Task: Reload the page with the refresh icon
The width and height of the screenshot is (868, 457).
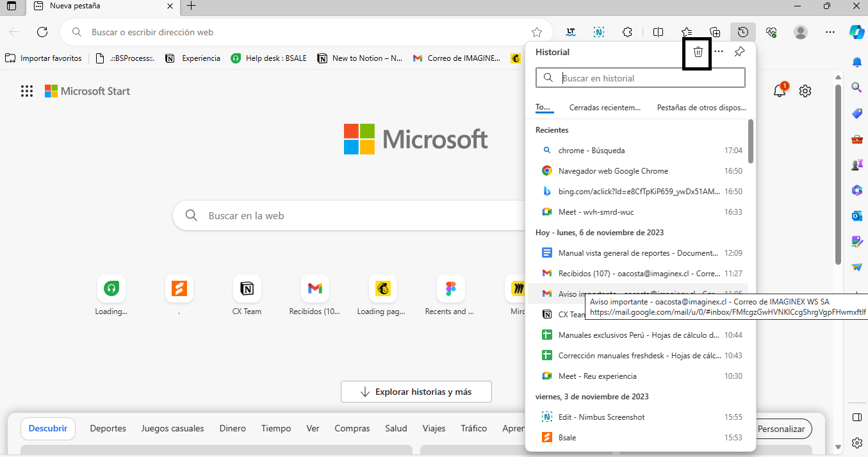Action: tap(42, 32)
